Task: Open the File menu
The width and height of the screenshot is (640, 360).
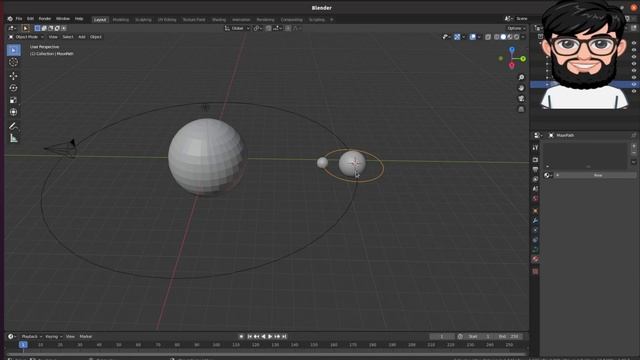Action: 19,19
